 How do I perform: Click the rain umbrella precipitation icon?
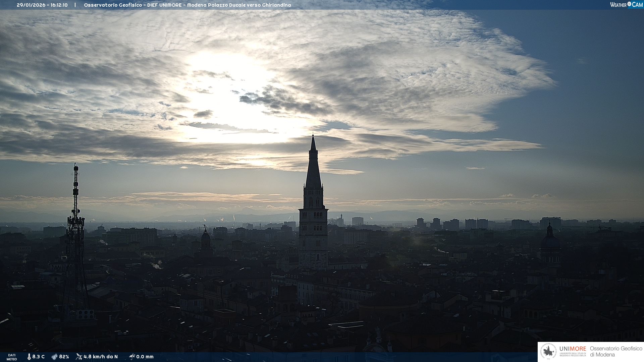[132, 357]
